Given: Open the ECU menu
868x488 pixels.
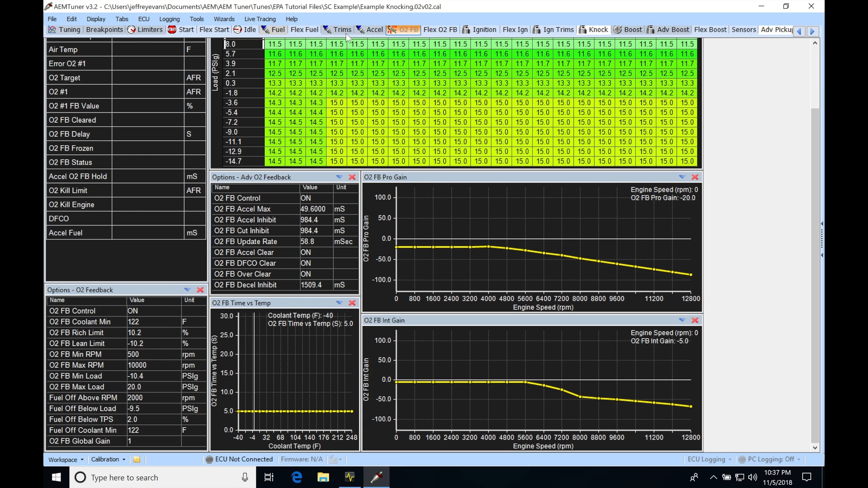Looking at the screenshot, I should (x=143, y=19).
